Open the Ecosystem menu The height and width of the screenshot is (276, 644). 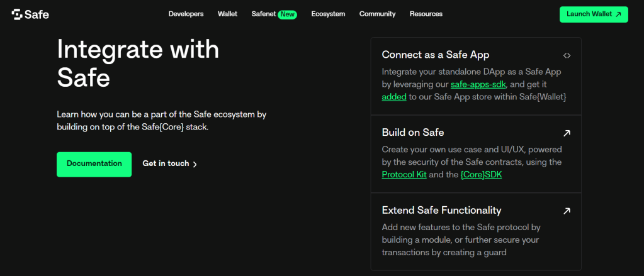click(x=328, y=14)
